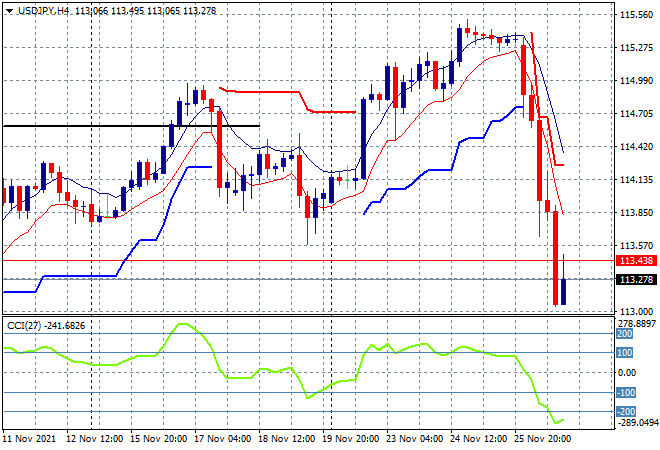This screenshot has height=450, width=660.
Task: Click the CCI(27) -241.6826 indicator label
Action: tap(46, 326)
